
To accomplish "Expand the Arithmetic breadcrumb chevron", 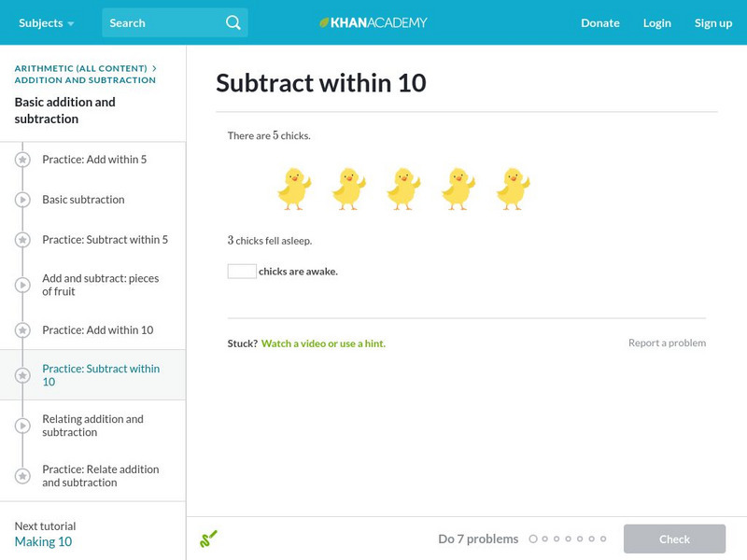I will click(155, 67).
